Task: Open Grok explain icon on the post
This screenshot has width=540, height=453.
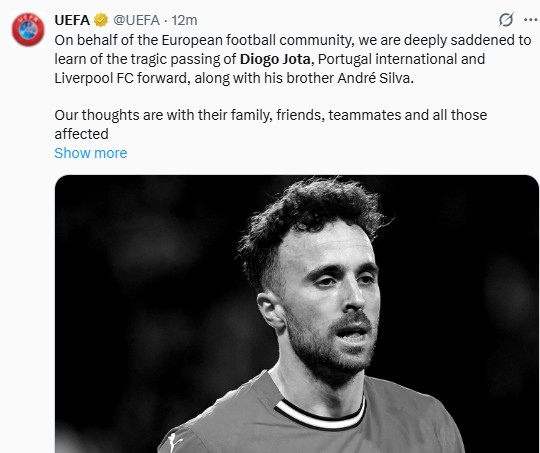Action: [506, 20]
